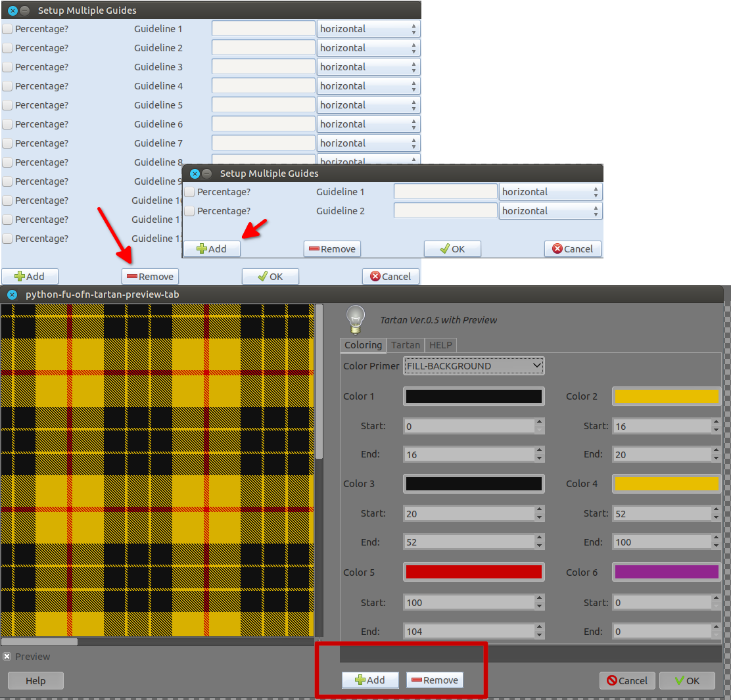Open Color Primer FILL-BACKGROUND dropdown
The image size is (731, 700).
click(474, 366)
